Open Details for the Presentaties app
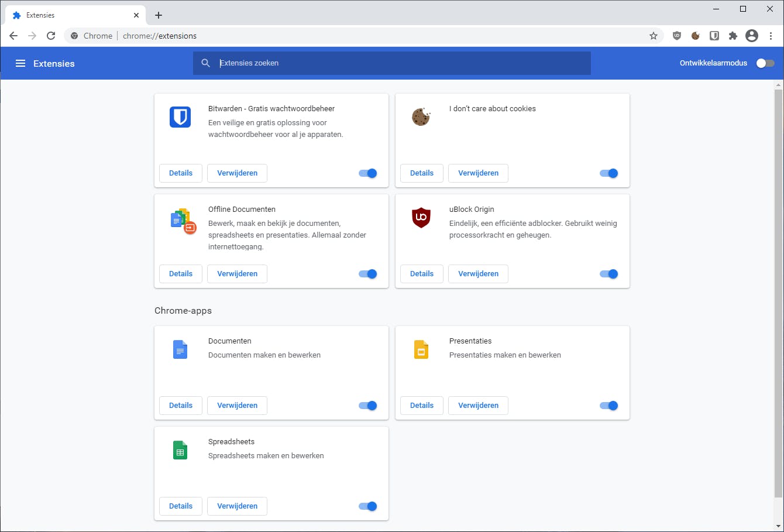The height and width of the screenshot is (532, 784). [422, 406]
